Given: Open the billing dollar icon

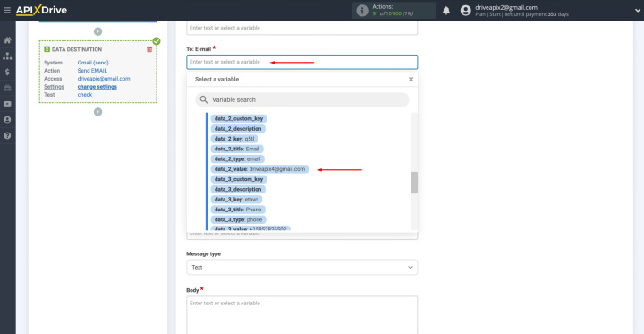Looking at the screenshot, I should point(7,72).
